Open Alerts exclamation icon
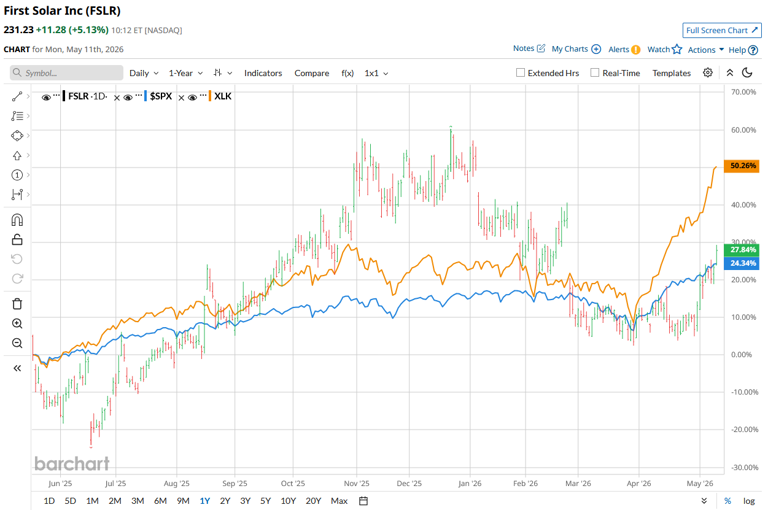This screenshot has width=768, height=510. 635,49
